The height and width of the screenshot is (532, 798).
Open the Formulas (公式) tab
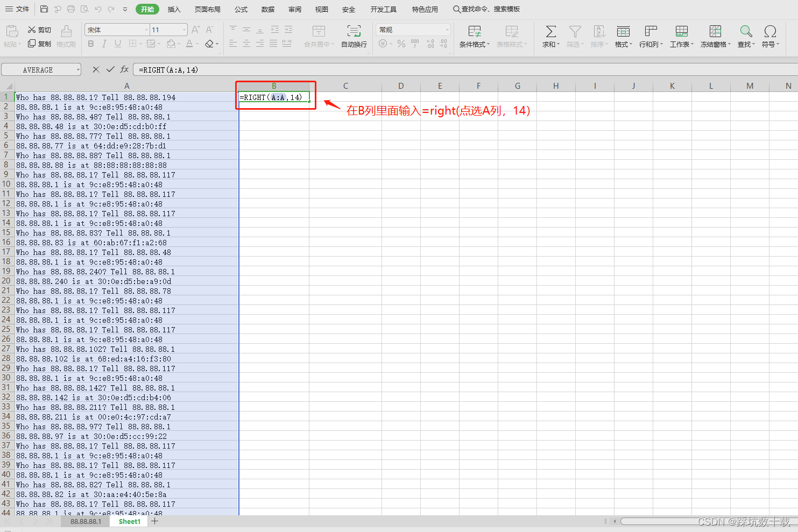pos(241,9)
